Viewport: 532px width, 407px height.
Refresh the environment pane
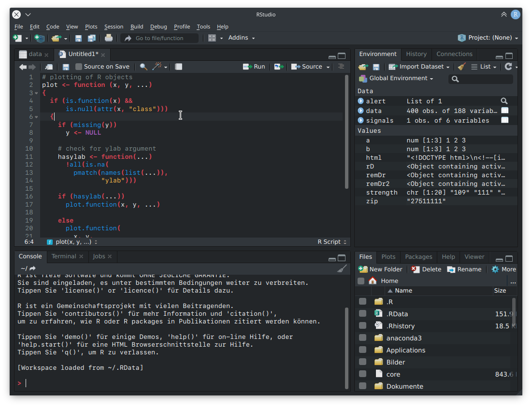pos(508,67)
